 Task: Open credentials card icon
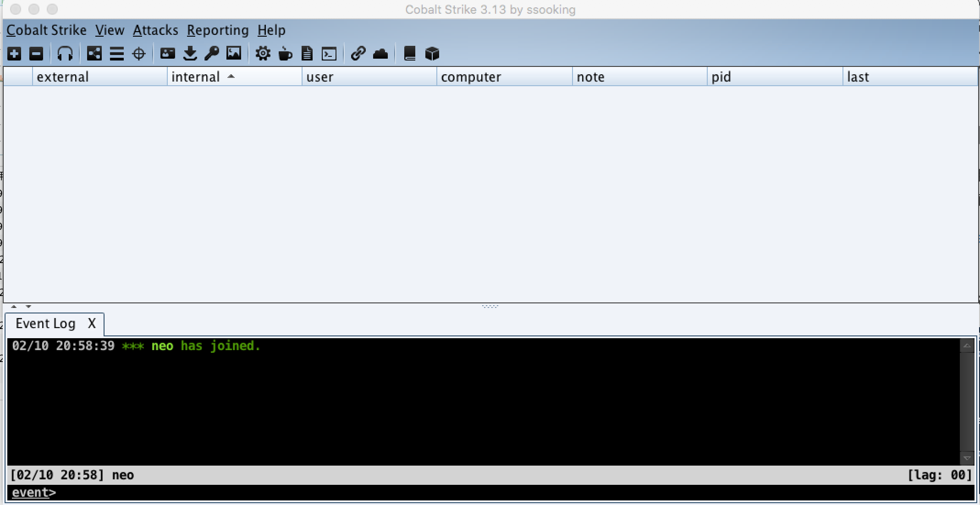click(167, 54)
